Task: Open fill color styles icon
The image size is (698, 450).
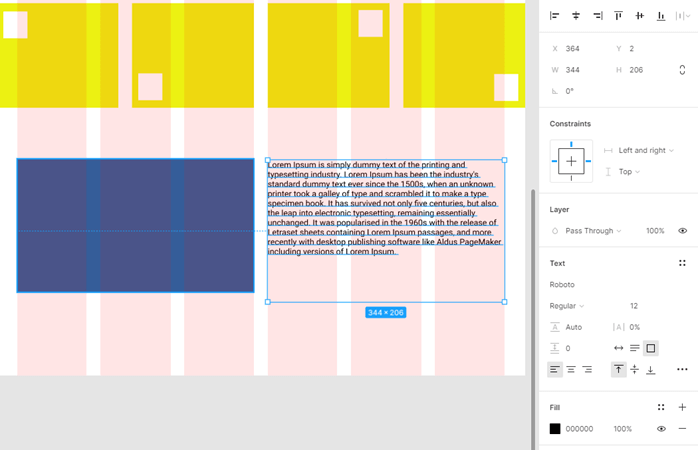Action: (661, 407)
